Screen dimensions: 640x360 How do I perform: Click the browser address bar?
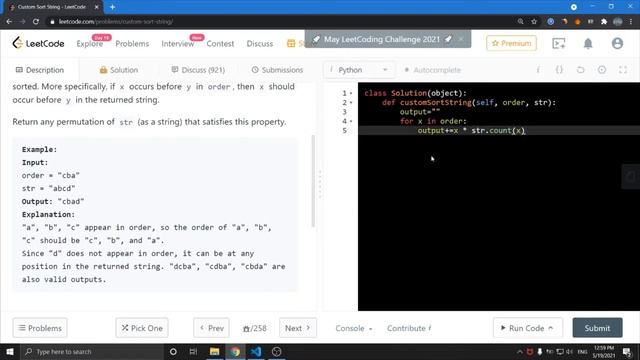pyautogui.click(x=282, y=22)
